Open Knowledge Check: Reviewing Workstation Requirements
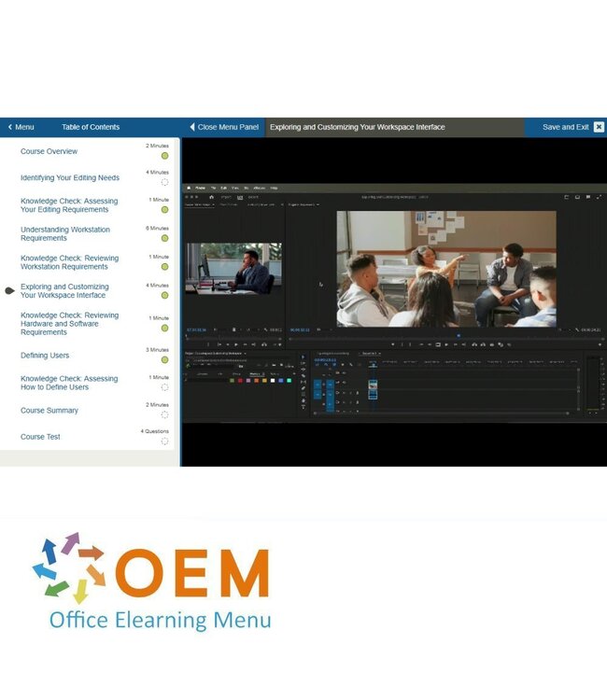The image size is (607, 700). 70,262
